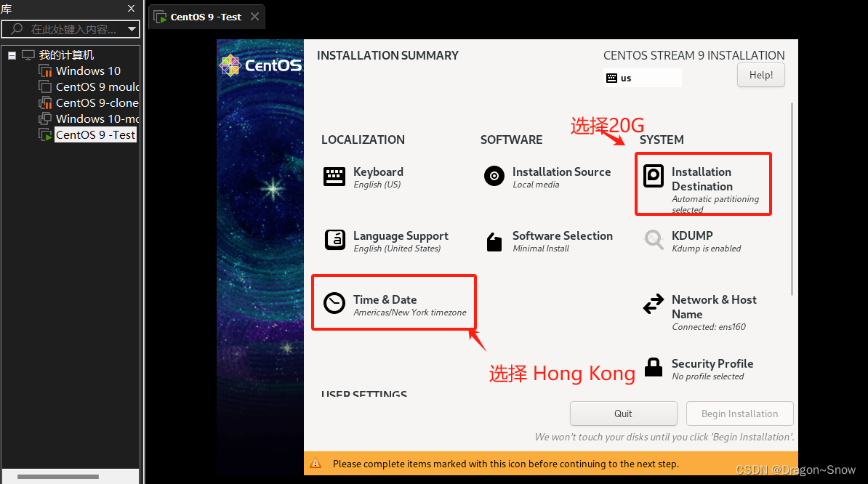Viewport: 868px width, 484px height.
Task: Click the installer vertical scrollbar
Action: click(792, 199)
